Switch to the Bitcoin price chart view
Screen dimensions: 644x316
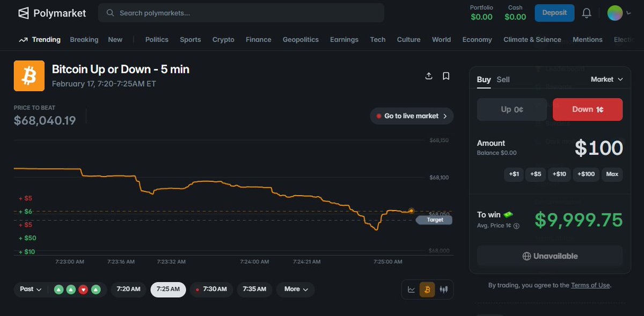pos(427,290)
